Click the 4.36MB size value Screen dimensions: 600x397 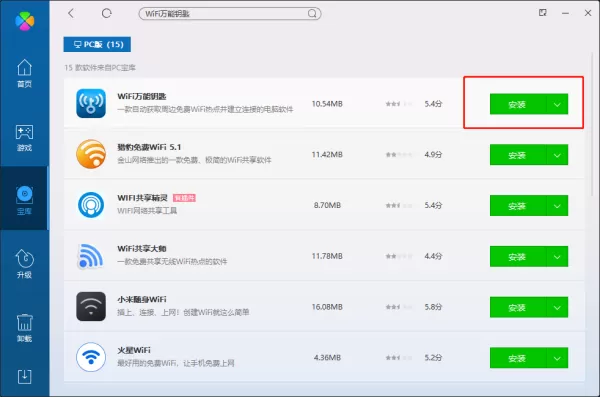point(327,358)
